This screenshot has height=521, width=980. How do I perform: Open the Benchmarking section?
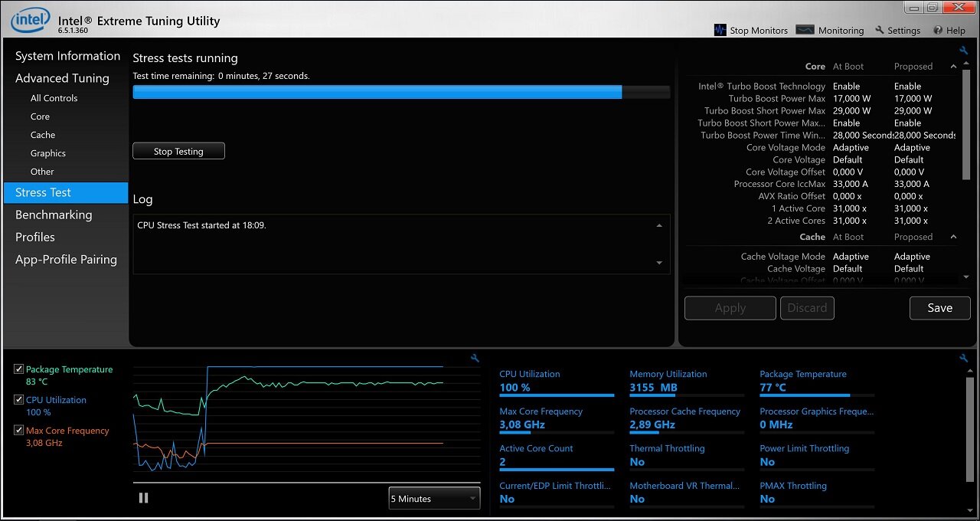point(54,215)
